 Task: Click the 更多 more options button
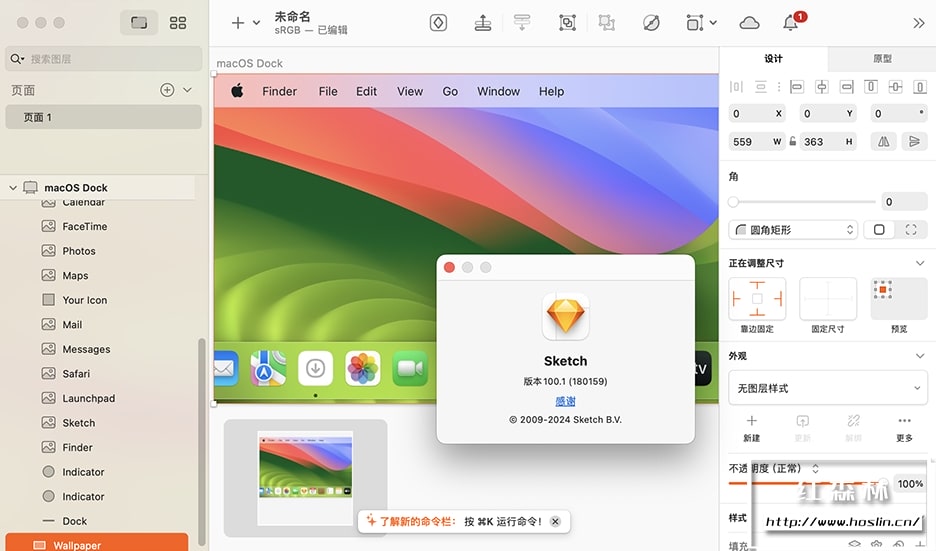pos(904,429)
